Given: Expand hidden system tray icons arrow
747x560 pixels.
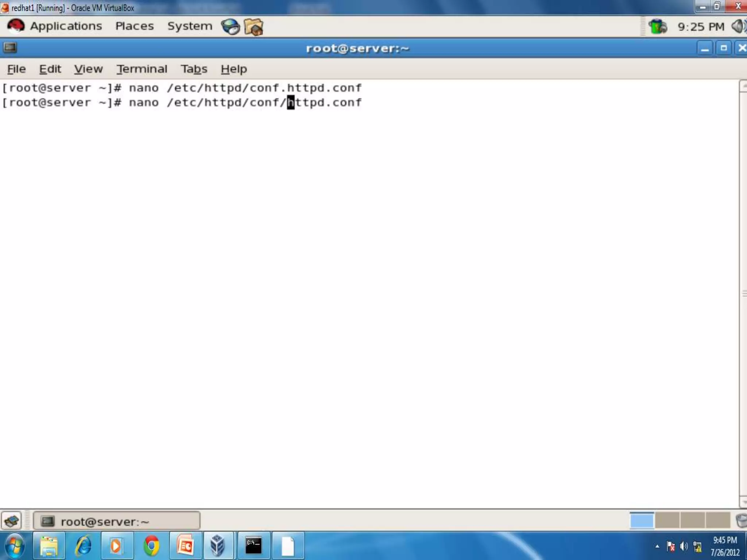Looking at the screenshot, I should pyautogui.click(x=657, y=546).
